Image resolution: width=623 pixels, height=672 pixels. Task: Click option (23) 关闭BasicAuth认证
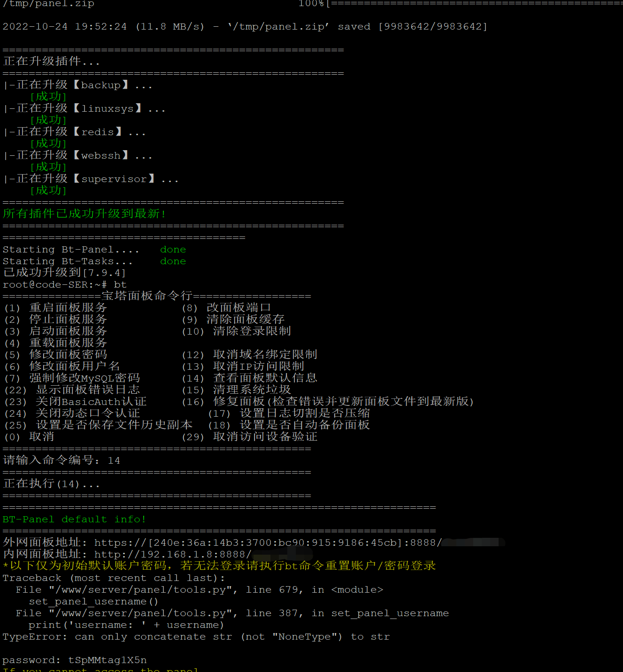tap(75, 402)
